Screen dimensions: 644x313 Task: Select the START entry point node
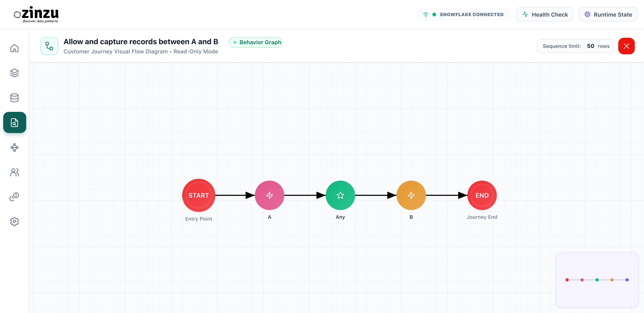198,195
